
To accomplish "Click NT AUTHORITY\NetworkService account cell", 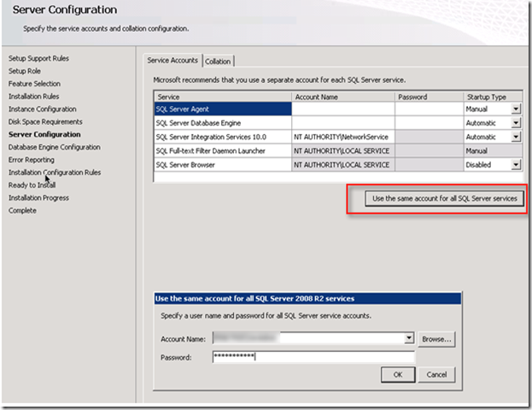I will click(343, 137).
